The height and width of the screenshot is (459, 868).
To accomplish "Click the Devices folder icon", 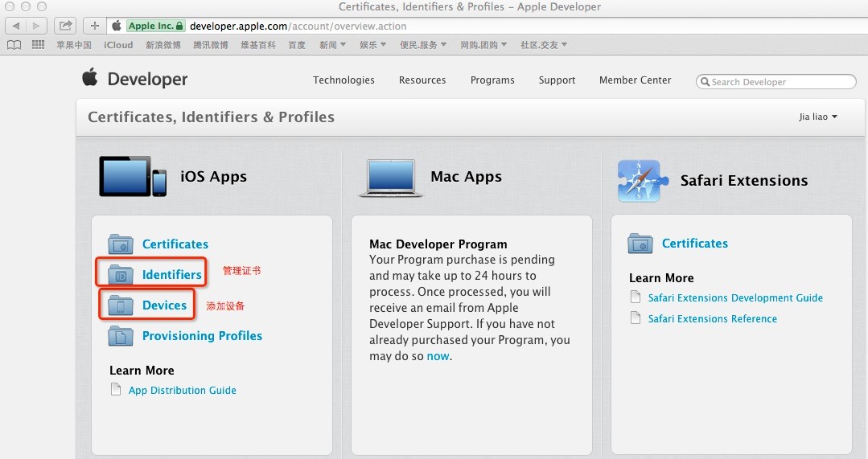I will click(x=120, y=305).
